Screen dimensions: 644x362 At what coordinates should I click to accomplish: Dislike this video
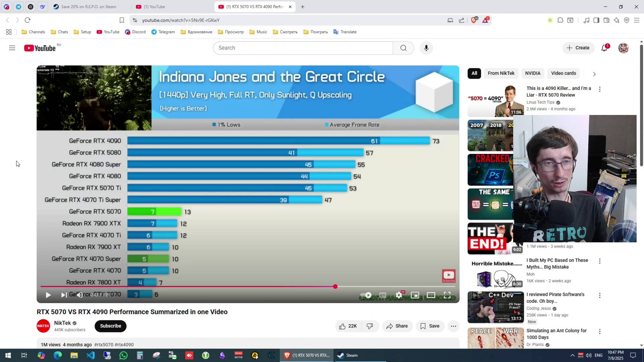[x=370, y=326]
